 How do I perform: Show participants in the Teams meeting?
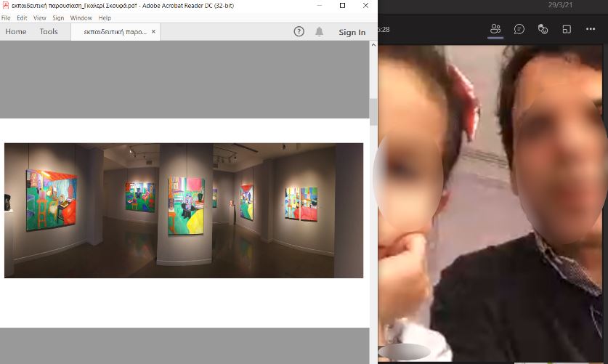(495, 29)
